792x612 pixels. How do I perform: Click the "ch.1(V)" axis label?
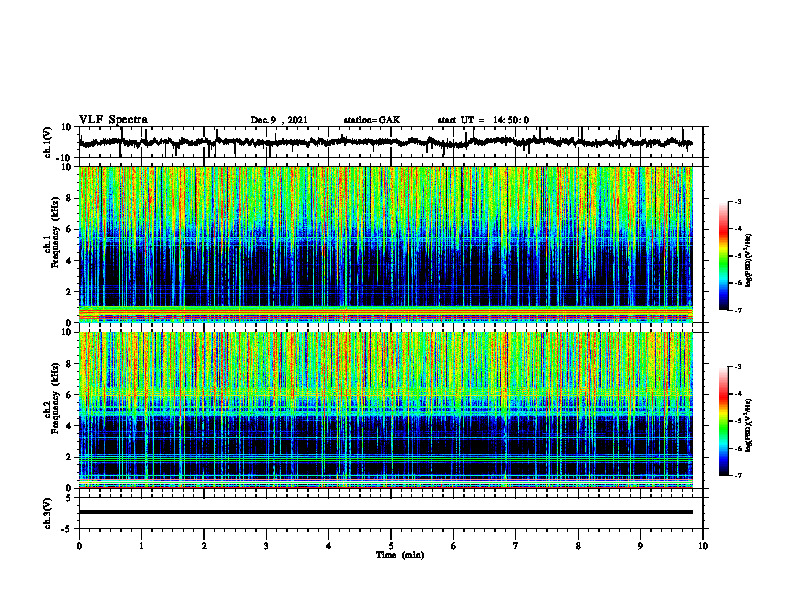(48, 144)
